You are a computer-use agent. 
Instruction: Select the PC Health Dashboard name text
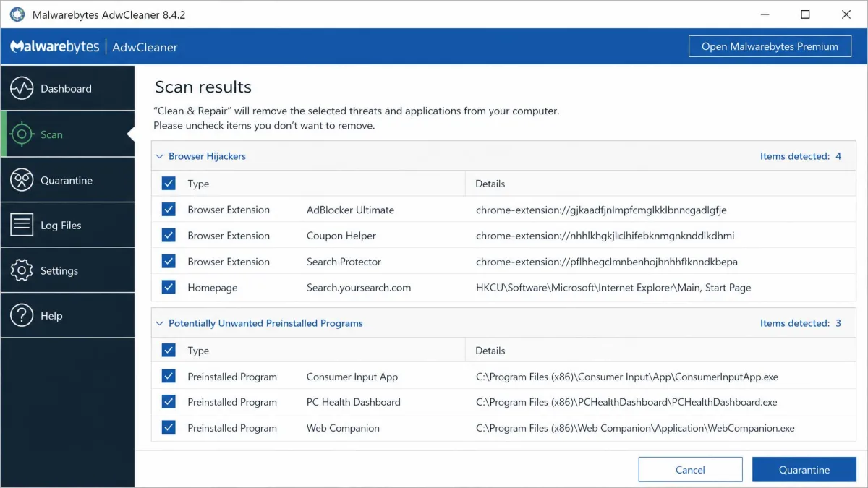(x=354, y=402)
